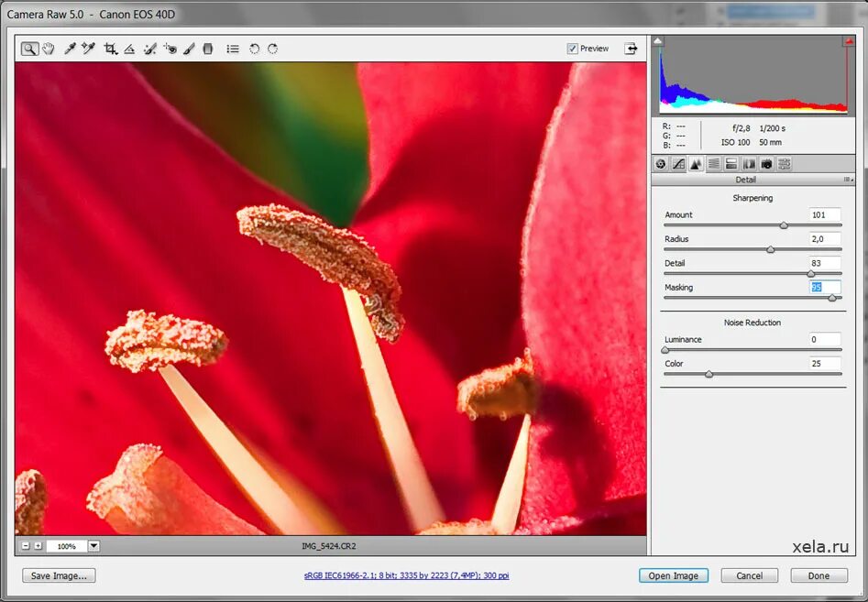868x602 pixels.
Task: Open the Split Toning panel tab
Action: [731, 164]
